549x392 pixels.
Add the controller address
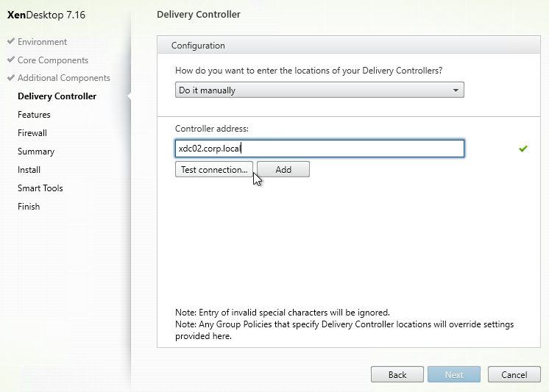point(283,169)
